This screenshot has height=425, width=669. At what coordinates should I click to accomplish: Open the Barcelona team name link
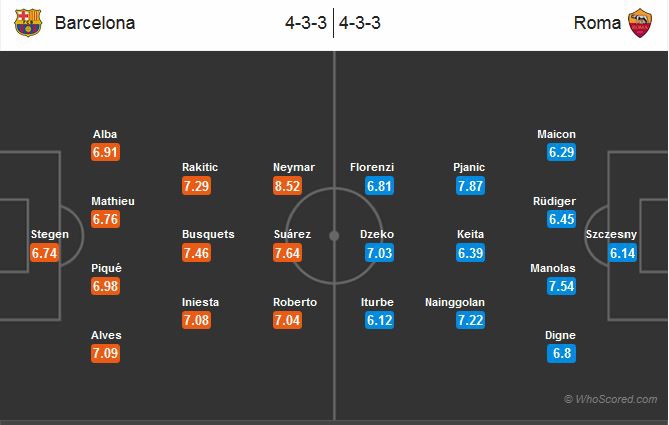(x=95, y=23)
